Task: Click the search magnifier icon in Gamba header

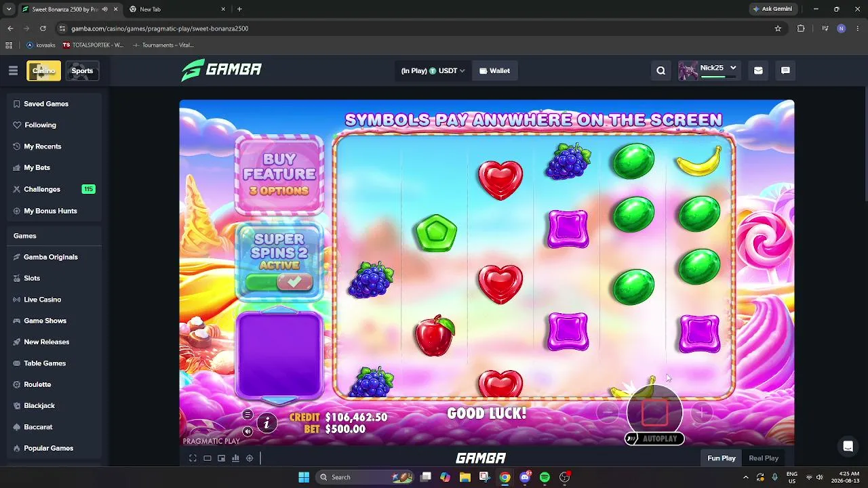Action: pyautogui.click(x=661, y=70)
